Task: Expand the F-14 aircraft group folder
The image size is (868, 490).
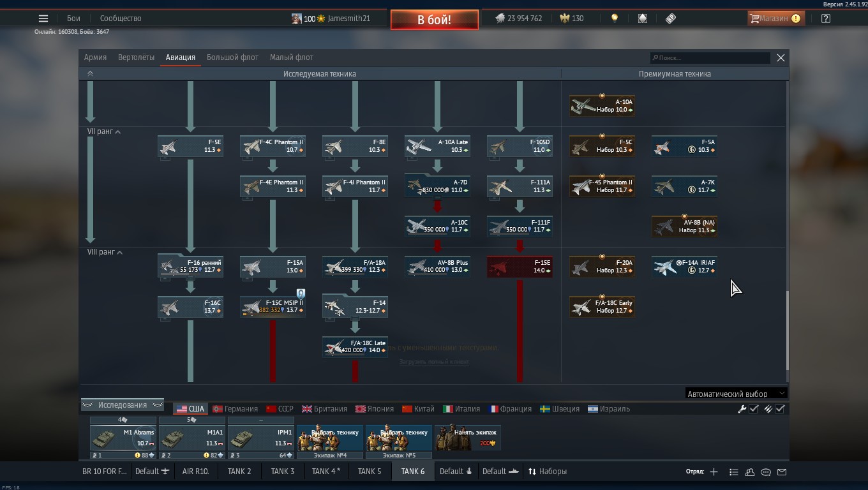Action: pyautogui.click(x=355, y=307)
